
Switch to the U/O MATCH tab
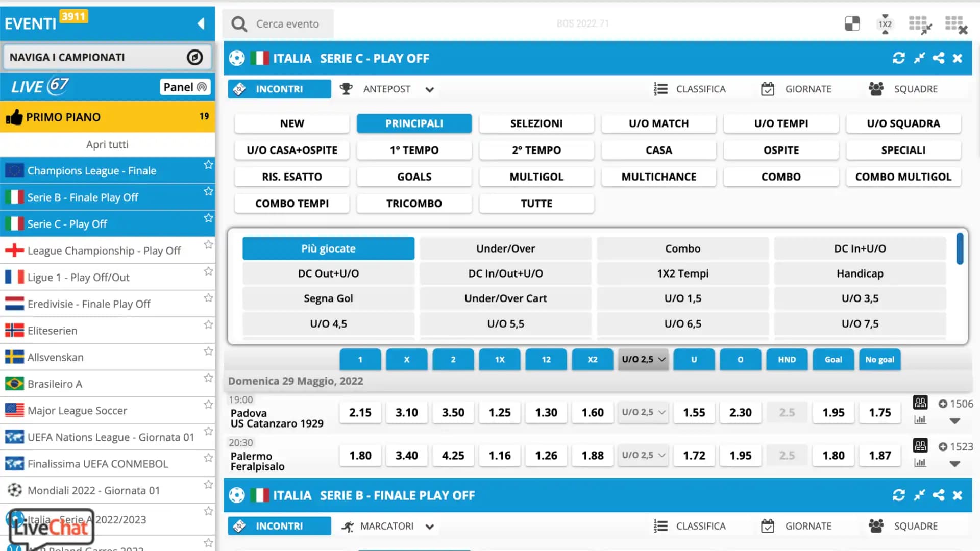tap(658, 123)
